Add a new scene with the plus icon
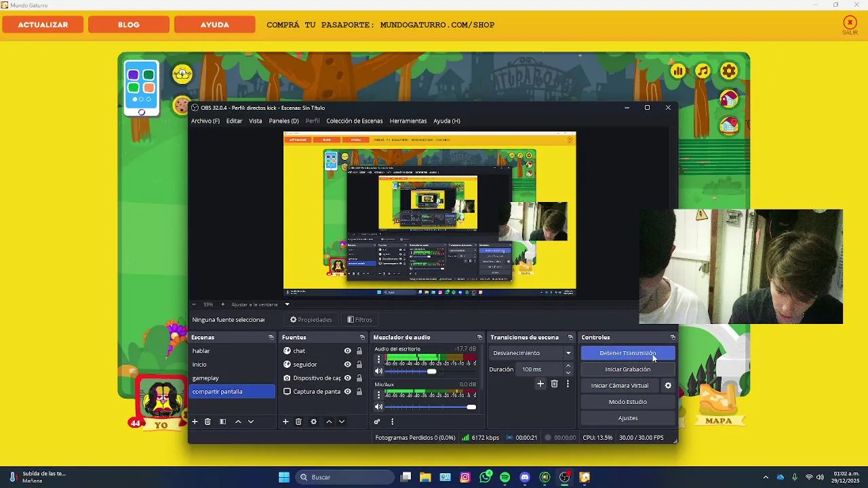Viewport: 868px width, 488px height. click(195, 422)
